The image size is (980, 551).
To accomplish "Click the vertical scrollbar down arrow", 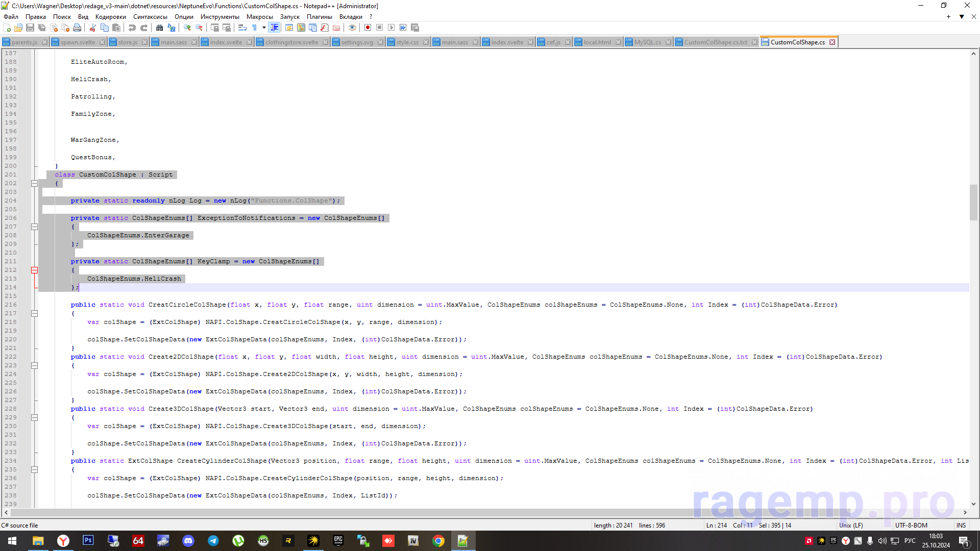I will coord(974,504).
